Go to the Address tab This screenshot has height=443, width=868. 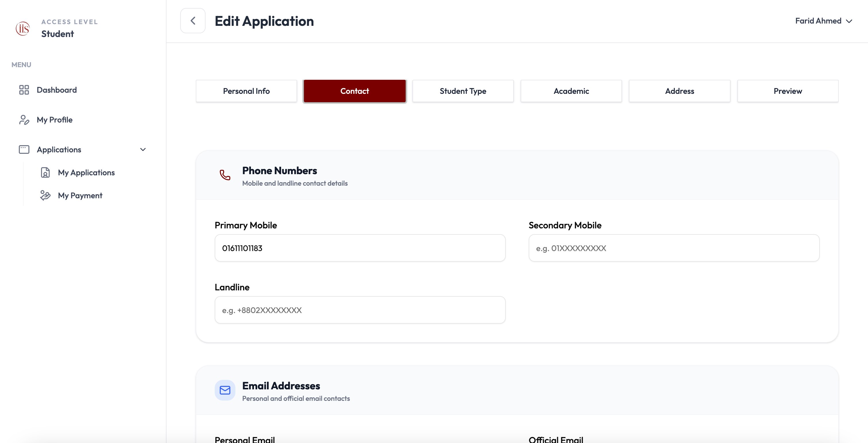pos(680,91)
